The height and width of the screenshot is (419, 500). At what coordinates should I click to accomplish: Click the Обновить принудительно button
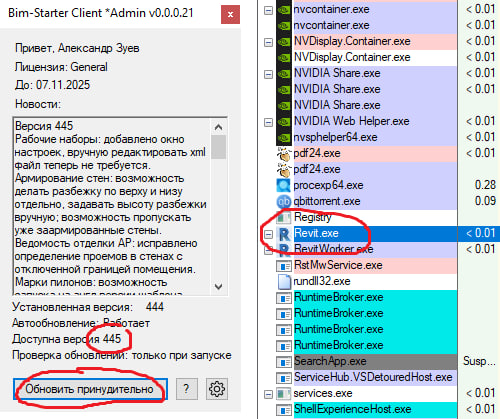coord(90,389)
